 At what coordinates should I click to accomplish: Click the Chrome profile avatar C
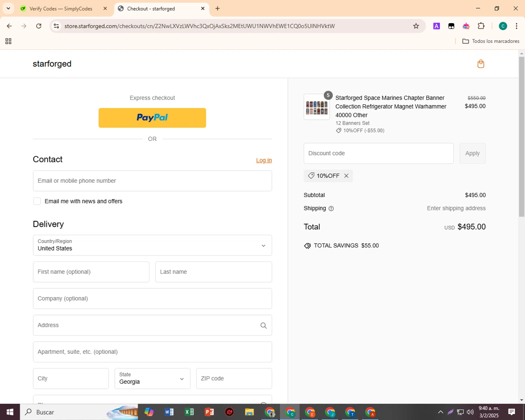click(x=503, y=26)
